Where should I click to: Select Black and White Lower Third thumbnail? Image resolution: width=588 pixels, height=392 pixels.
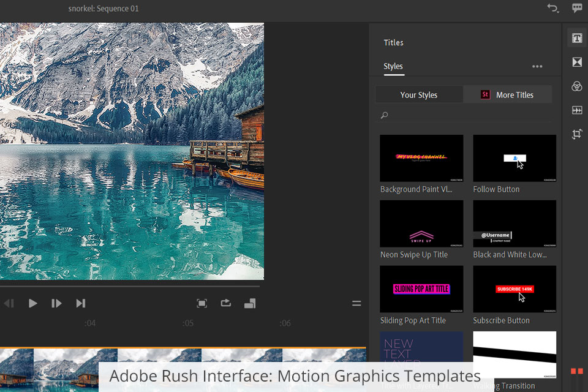[514, 224]
